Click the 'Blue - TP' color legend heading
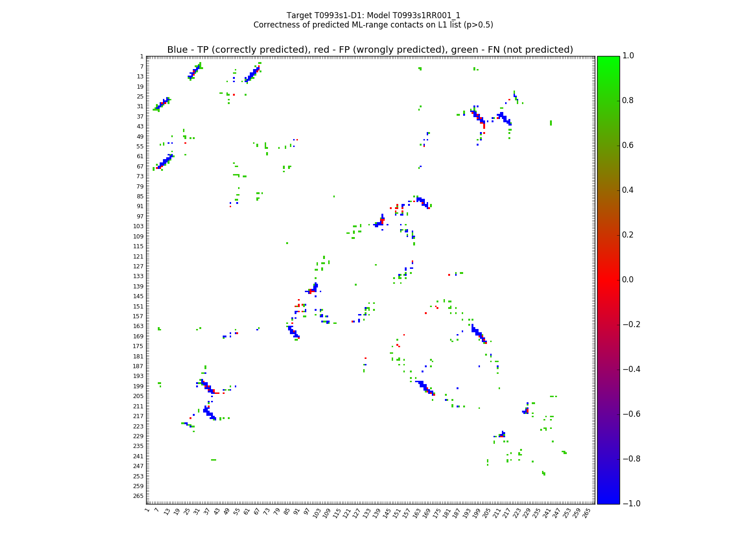 [x=370, y=50]
